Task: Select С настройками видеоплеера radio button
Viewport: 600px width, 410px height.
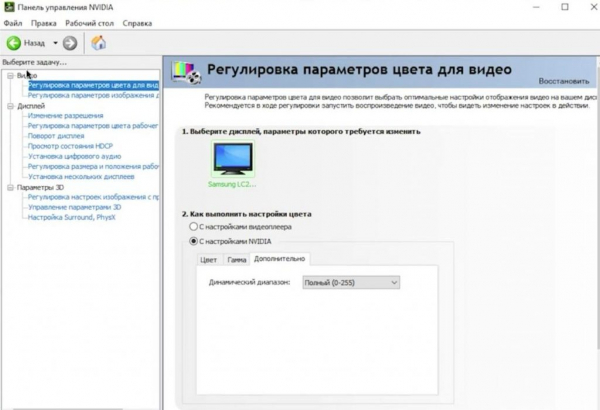Action: tap(194, 227)
